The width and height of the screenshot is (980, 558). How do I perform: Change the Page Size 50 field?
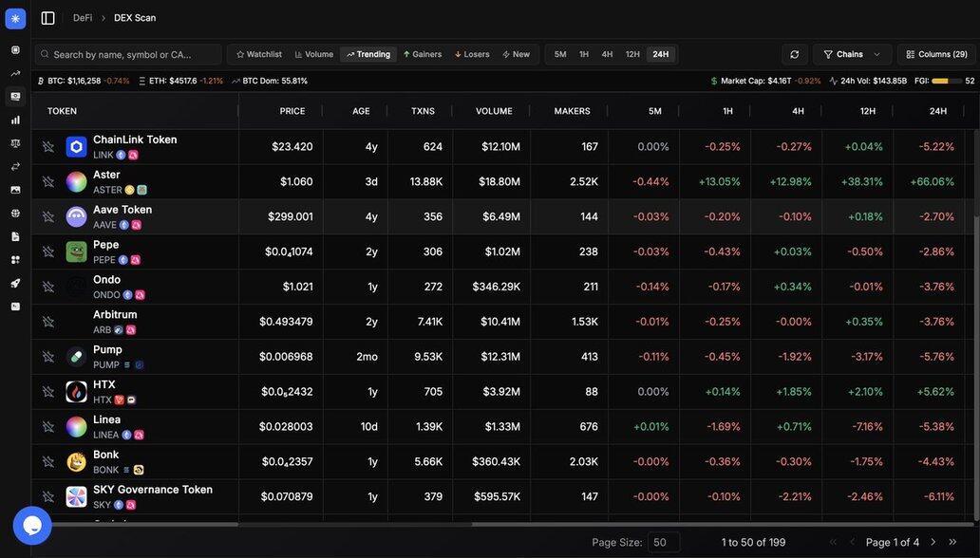click(664, 543)
